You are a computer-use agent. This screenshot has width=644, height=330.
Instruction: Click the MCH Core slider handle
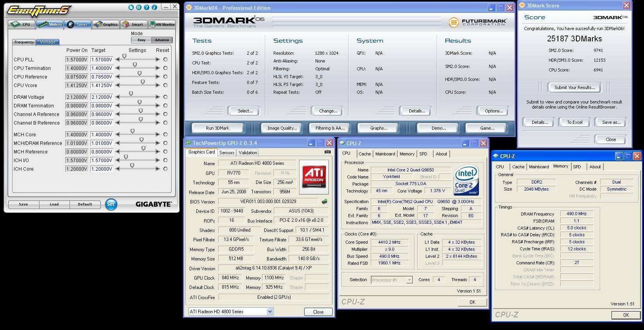pyautogui.click(x=133, y=131)
